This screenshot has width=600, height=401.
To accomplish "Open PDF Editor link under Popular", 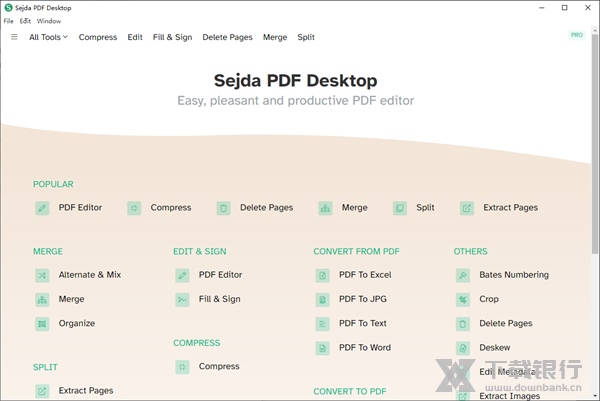I will (80, 207).
